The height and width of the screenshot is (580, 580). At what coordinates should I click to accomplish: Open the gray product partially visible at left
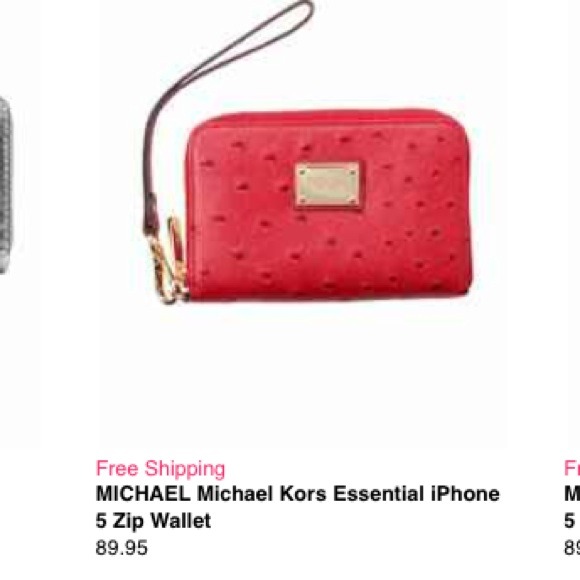pos(5,185)
